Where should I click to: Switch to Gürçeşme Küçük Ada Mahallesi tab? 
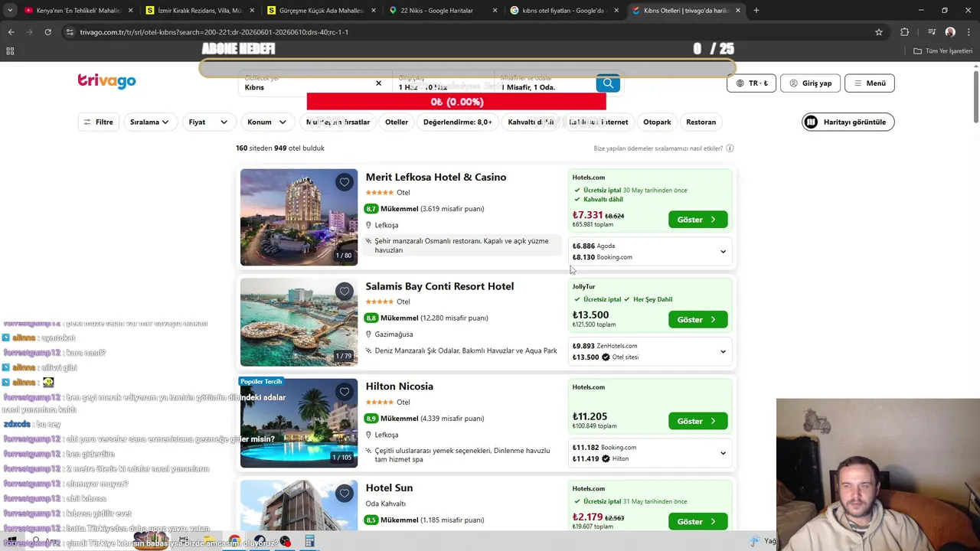pyautogui.click(x=320, y=11)
